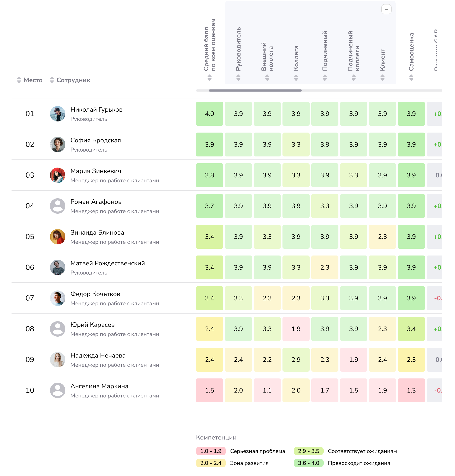
Task: Click Мария Зинкевич's avatar photo
Action: [x=57, y=175]
